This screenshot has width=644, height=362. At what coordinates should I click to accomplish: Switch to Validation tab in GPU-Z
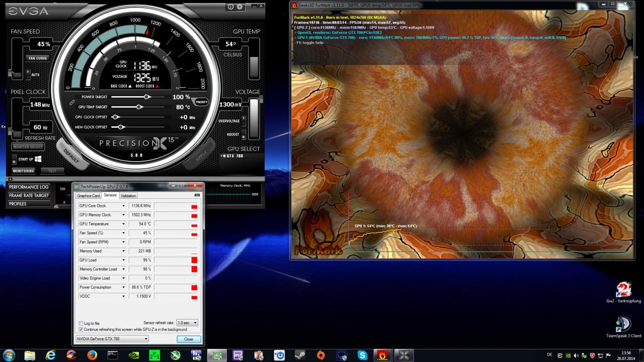(x=128, y=196)
